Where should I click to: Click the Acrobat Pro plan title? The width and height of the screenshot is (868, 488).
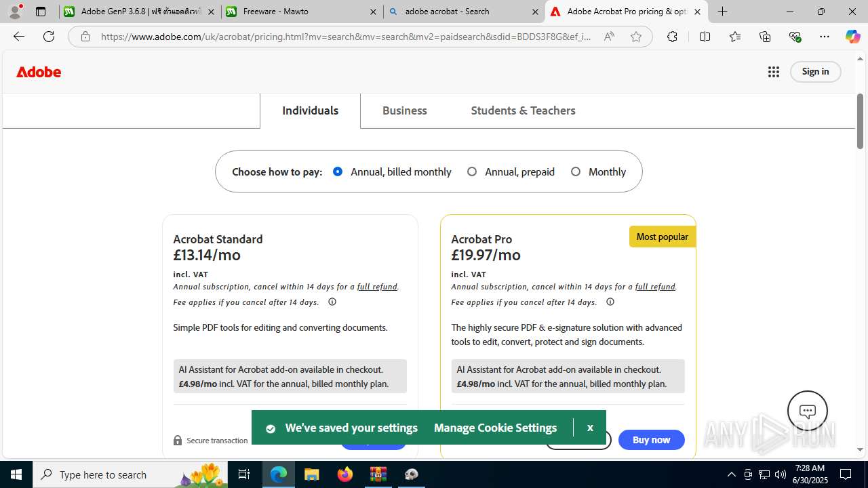[x=481, y=239]
